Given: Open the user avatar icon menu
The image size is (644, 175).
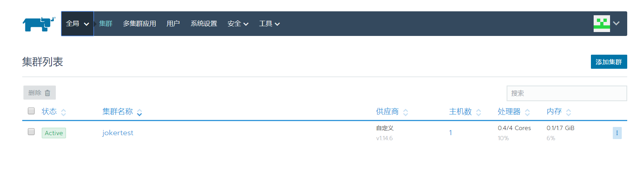Looking at the screenshot, I should 601,23.
